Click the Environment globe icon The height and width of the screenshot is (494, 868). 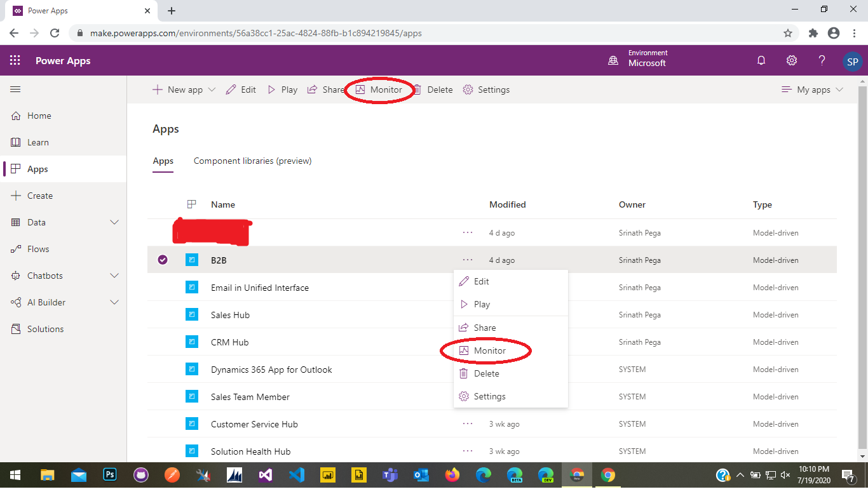[x=613, y=60]
